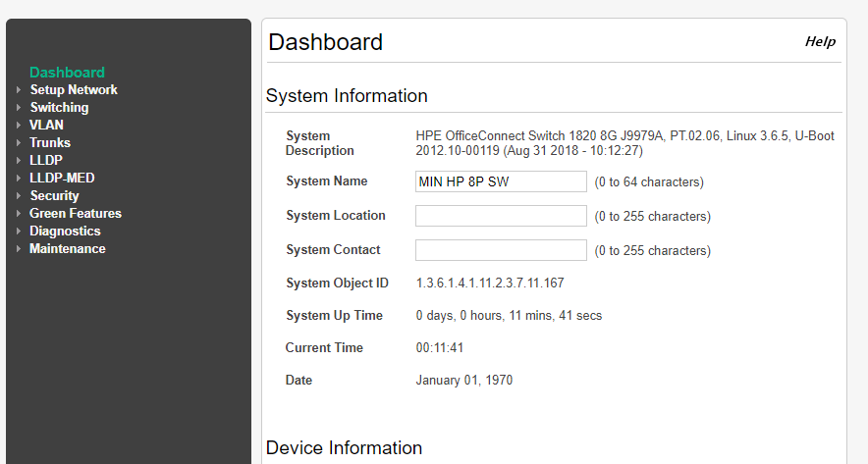Expand the Setup Network arrow
Image resolution: width=868 pixels, height=464 pixels.
pyautogui.click(x=19, y=89)
